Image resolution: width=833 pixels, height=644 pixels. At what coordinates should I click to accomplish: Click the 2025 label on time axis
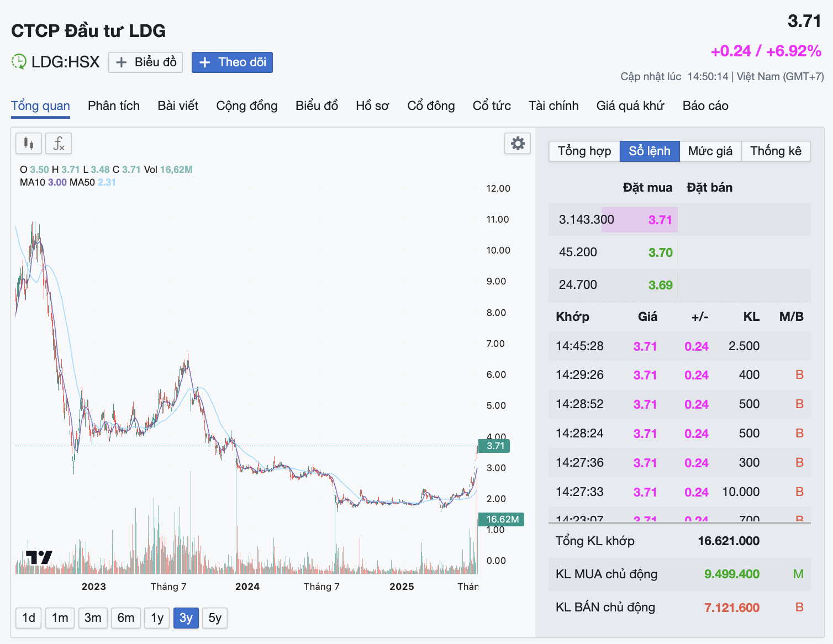(402, 587)
